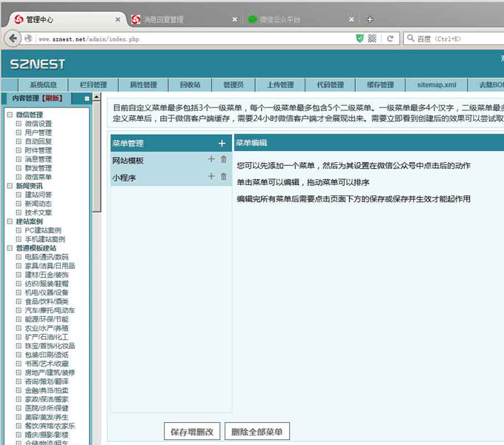Viewport: 504px width, 445px height.
Task: Open 微信菜单 in the sidebar tree
Action: tap(38, 177)
